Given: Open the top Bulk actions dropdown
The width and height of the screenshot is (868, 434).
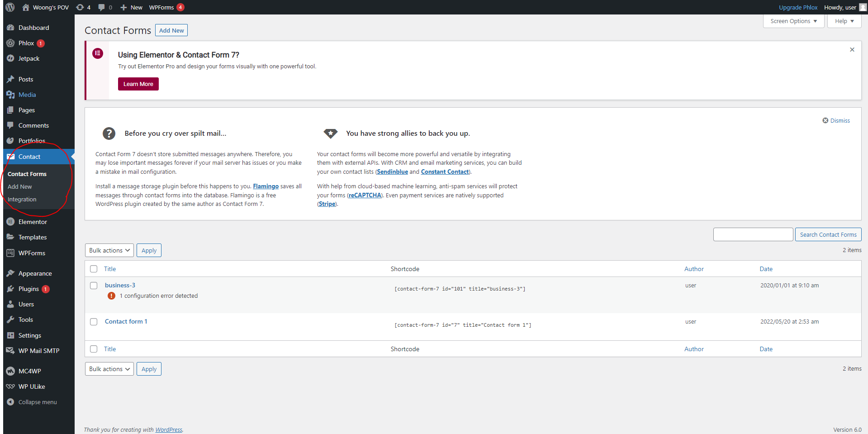Looking at the screenshot, I should point(109,250).
